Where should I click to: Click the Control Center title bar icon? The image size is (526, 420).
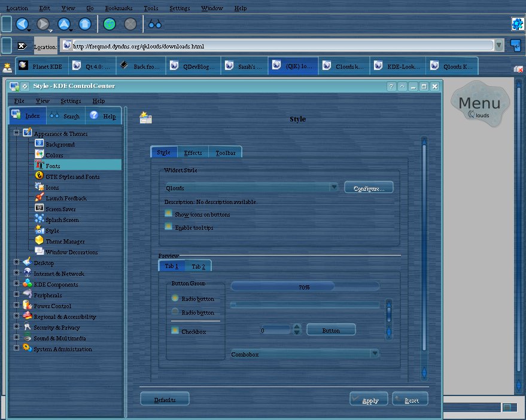point(14,86)
